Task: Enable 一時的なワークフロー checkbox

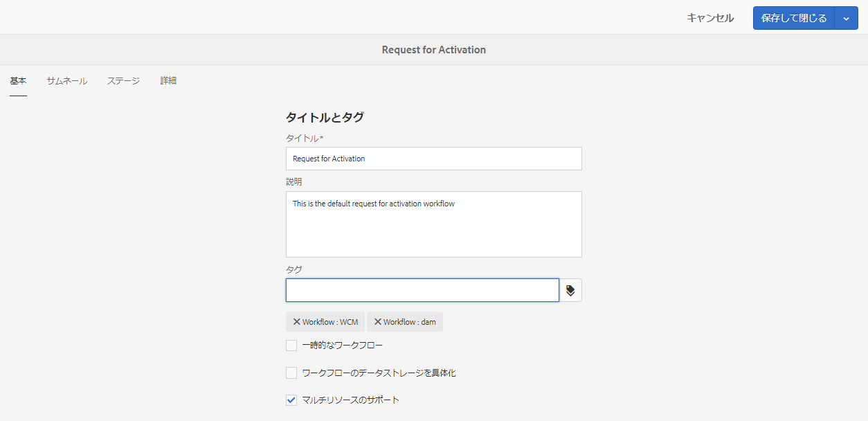Action: pyautogui.click(x=291, y=346)
